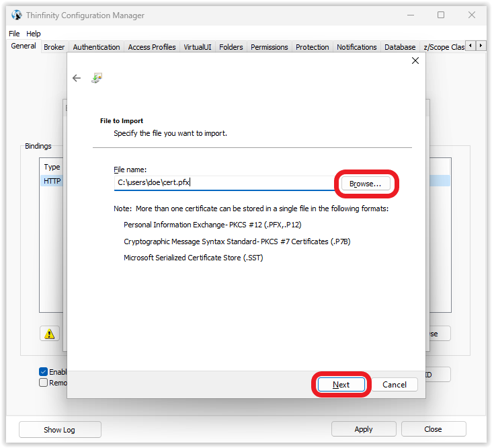Click the back arrow in import wizard

77,78
